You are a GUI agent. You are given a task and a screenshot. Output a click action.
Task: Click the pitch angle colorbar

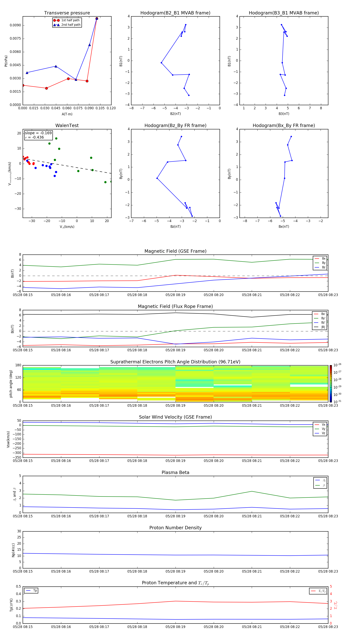pyautogui.click(x=331, y=384)
